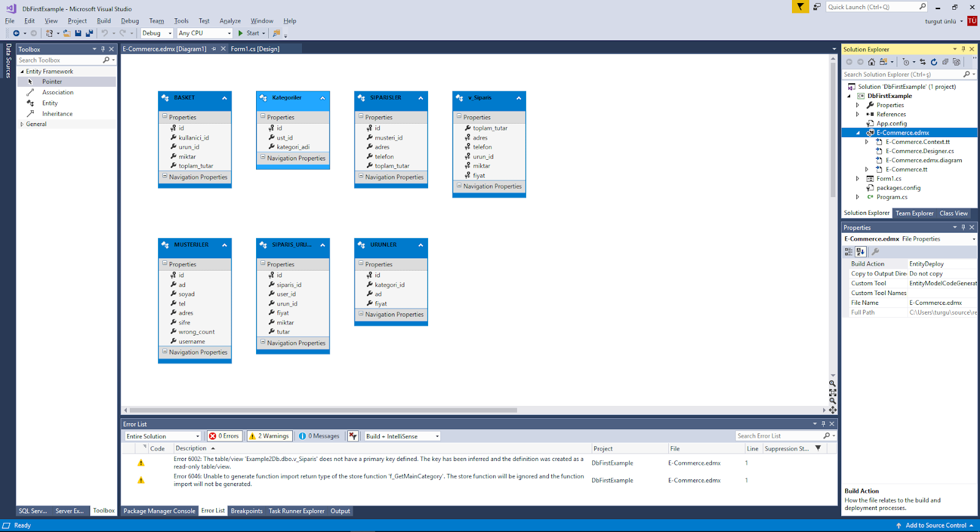This screenshot has width=980, height=532.
Task: Click the New Project toolbar icon
Action: (x=49, y=33)
